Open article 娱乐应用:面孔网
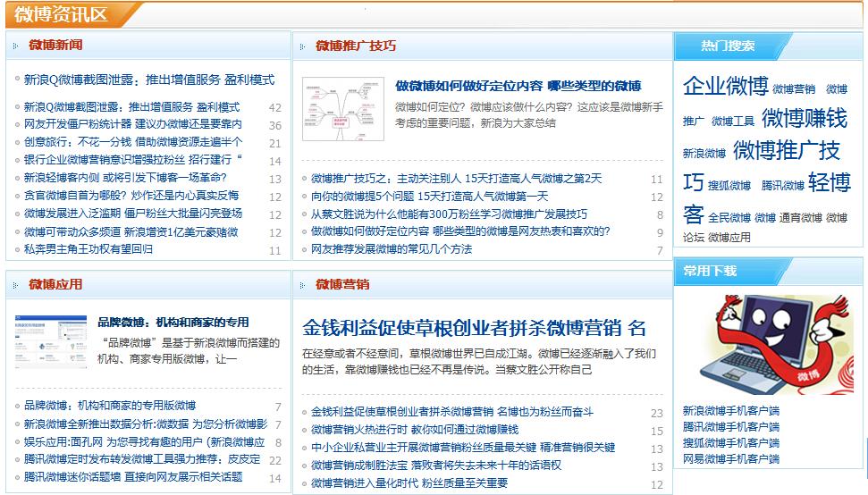868x495 pixels. pyautogui.click(x=145, y=442)
